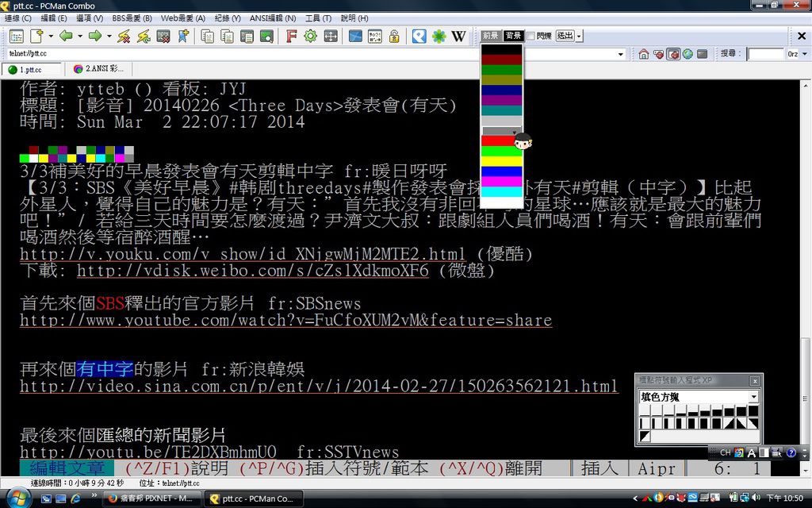Pick the bright yellow color swatch
This screenshot has width=812, height=508.
[502, 161]
